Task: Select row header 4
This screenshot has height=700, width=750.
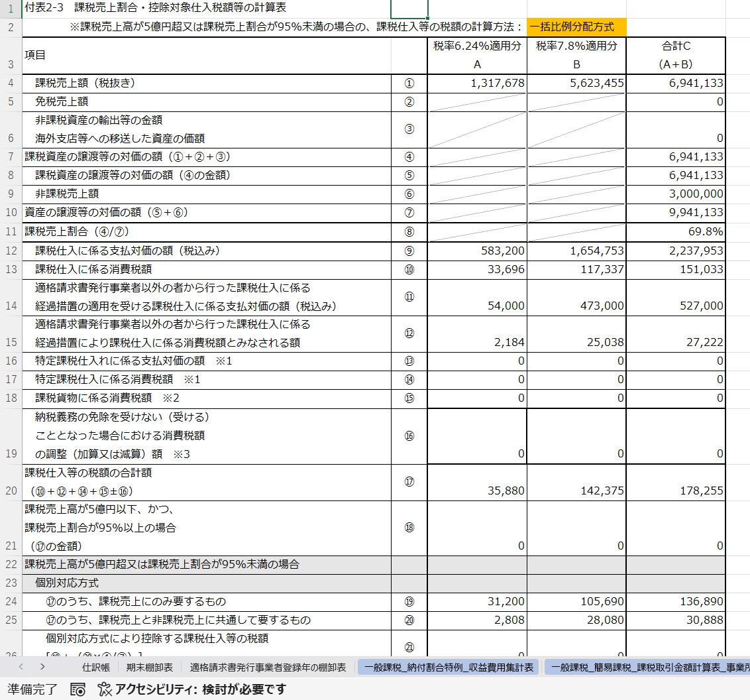Action: click(11, 84)
